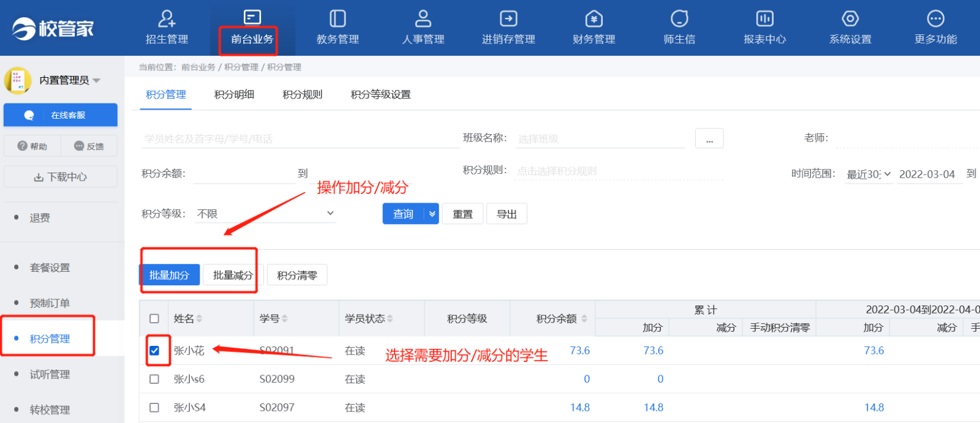Open 人事管理 module icon

coord(423,18)
